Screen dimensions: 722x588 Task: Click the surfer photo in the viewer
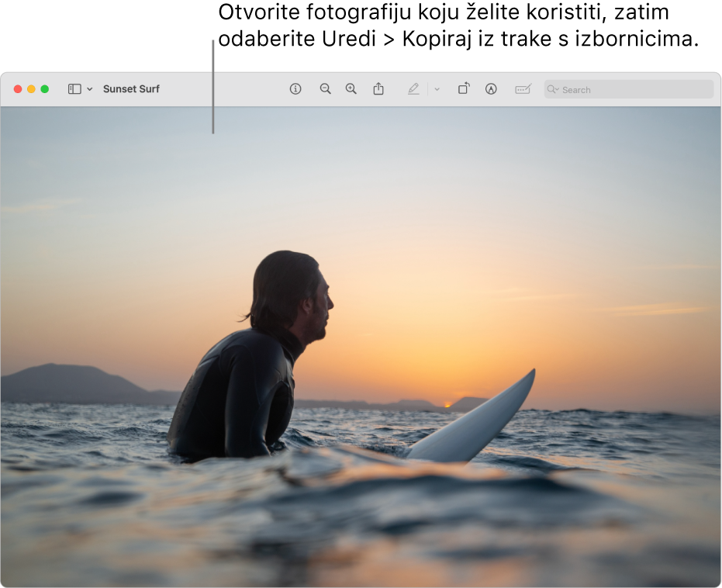coord(361,347)
